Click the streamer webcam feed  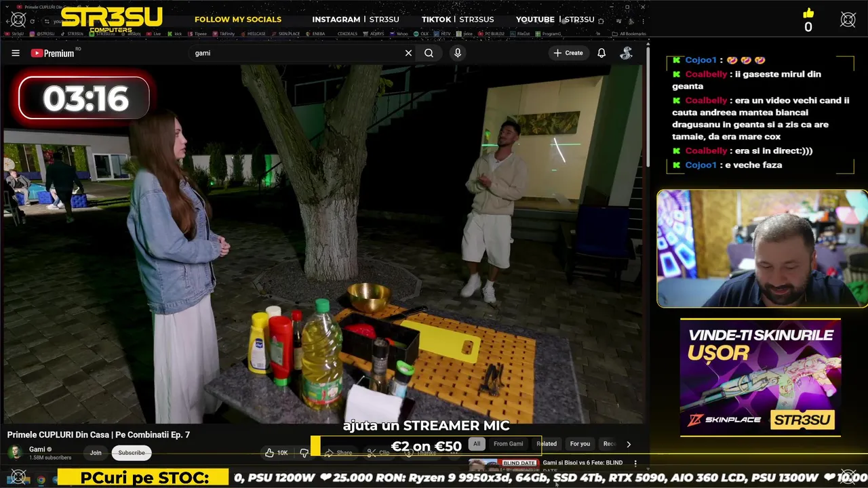pos(762,249)
